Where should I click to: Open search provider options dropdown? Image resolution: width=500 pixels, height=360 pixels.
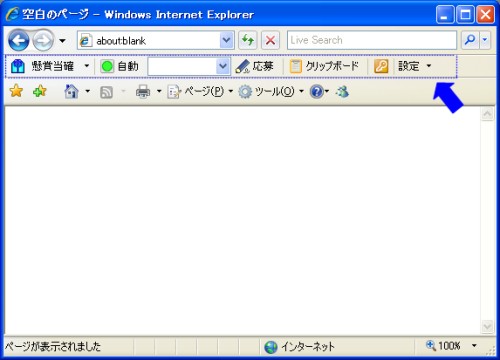click(x=485, y=40)
